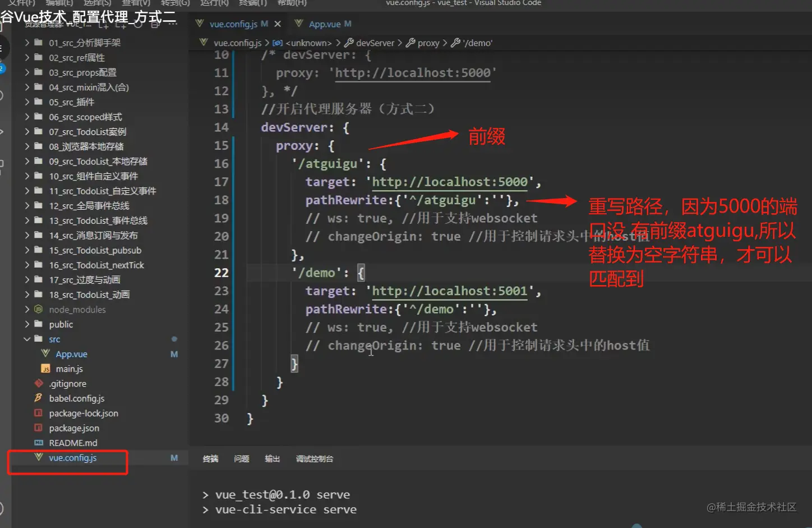This screenshot has width=812, height=528.
Task: Click pathRewrite on line 24
Action: tap(346, 309)
